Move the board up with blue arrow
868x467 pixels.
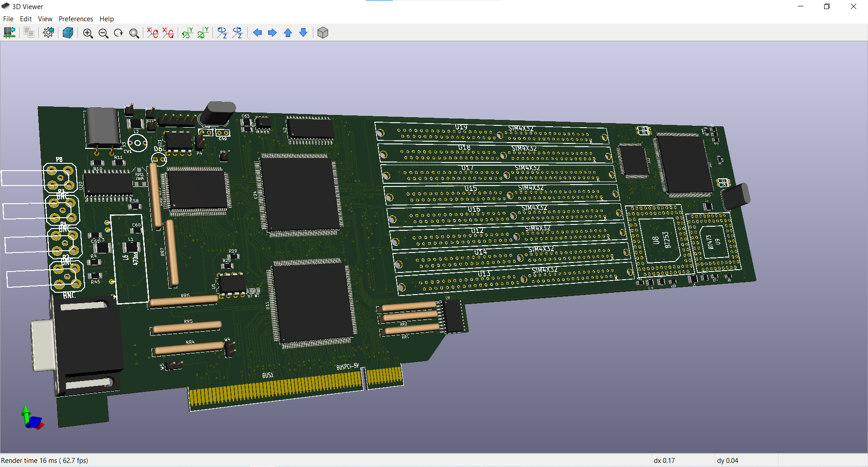point(288,33)
